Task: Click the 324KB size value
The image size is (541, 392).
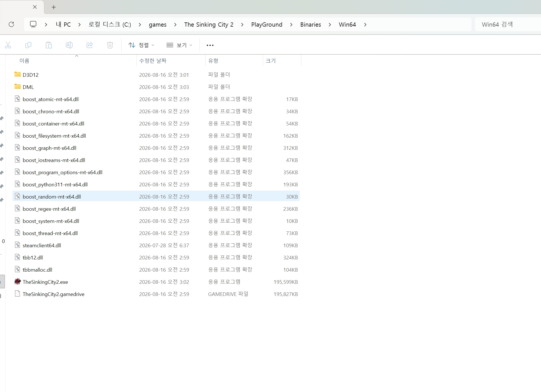Action: coord(291,257)
